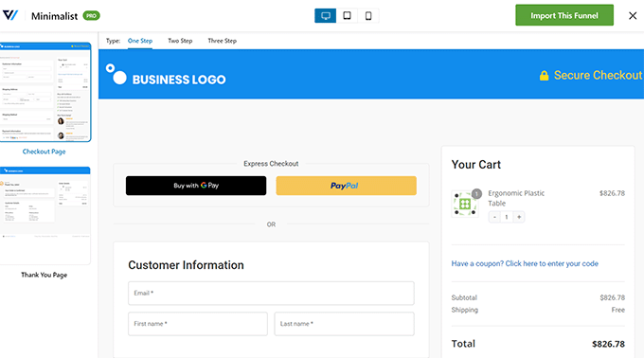Click the Business Logo image
This screenshot has width=644, height=358.
point(166,74)
